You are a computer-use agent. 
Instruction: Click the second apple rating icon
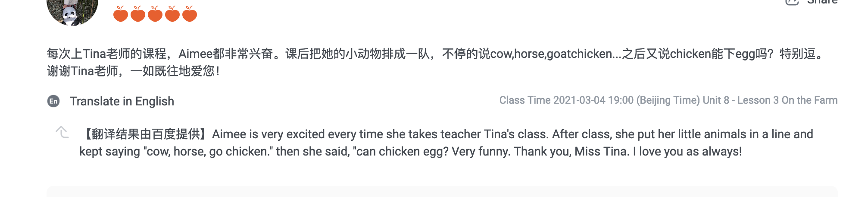pos(138,14)
